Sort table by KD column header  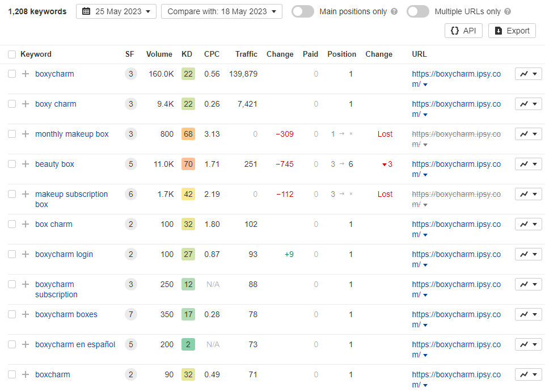pos(187,54)
